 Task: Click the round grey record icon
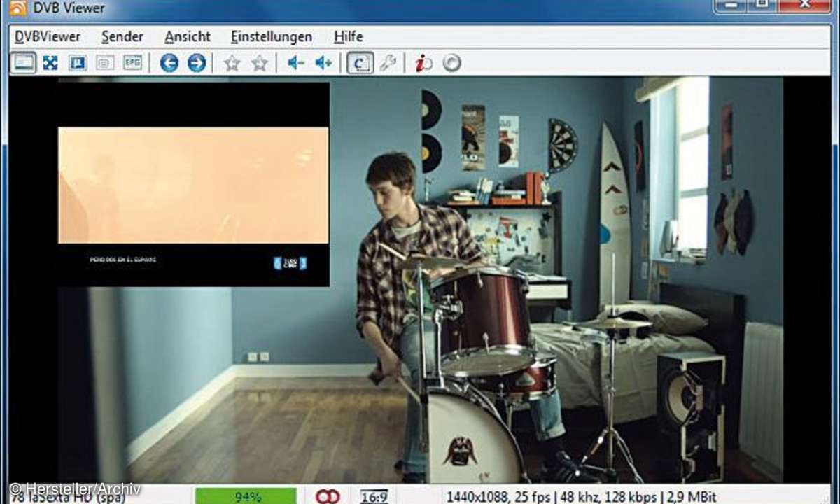click(x=452, y=64)
